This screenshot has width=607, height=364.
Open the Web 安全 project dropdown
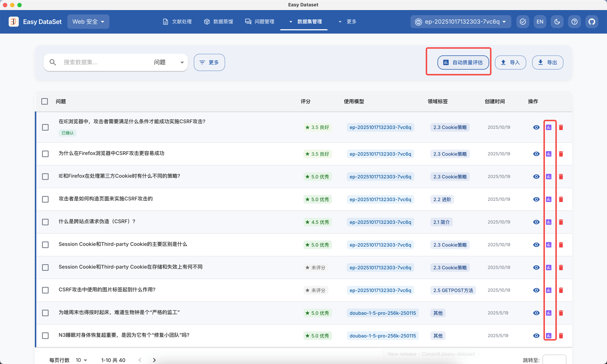[x=88, y=22]
